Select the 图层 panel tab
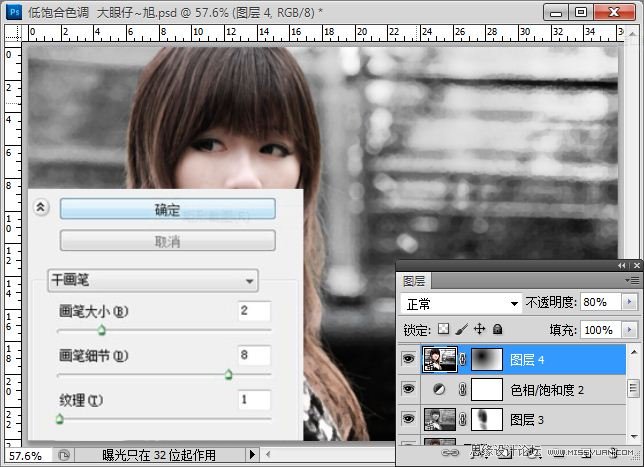Image resolution: width=644 pixels, height=467 pixels. tap(414, 281)
